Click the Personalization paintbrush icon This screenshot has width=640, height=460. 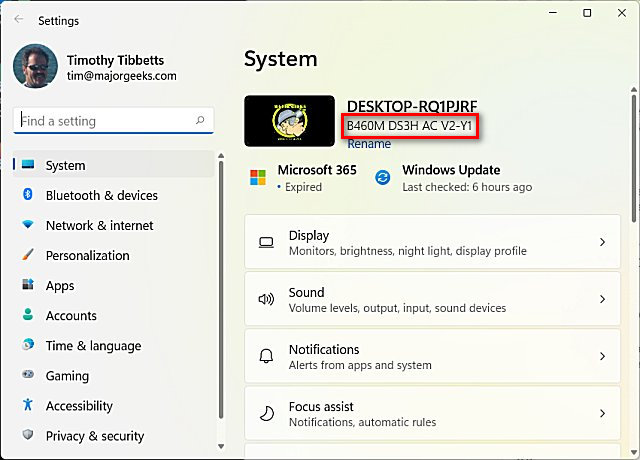click(28, 254)
